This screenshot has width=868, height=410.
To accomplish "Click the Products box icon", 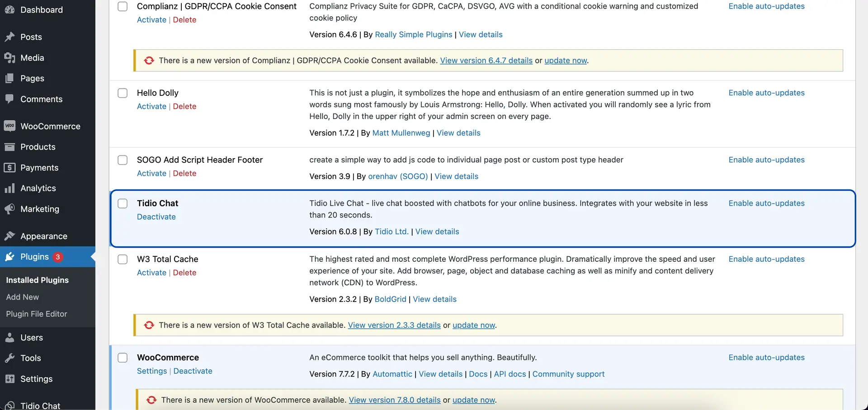I will (x=9, y=147).
